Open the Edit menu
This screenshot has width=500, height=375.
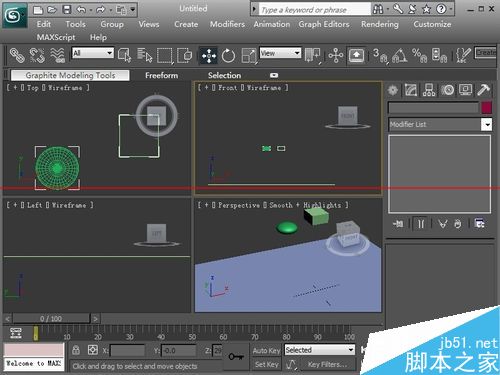(44, 24)
